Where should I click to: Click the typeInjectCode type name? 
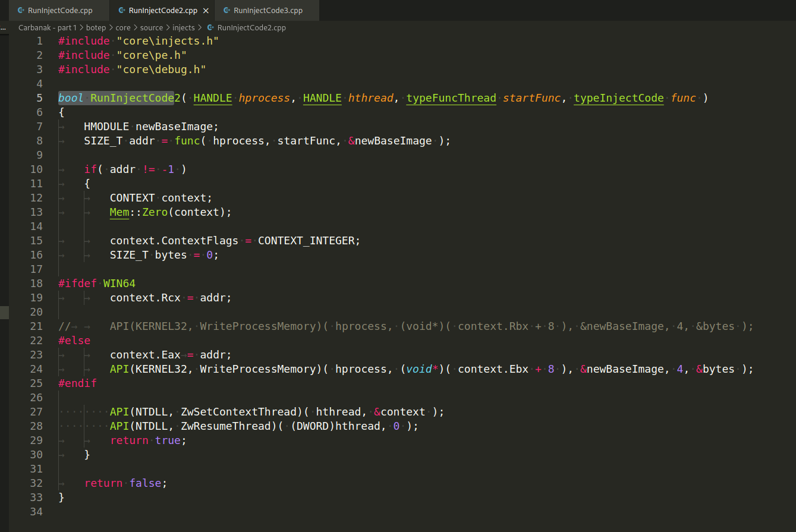coord(619,98)
